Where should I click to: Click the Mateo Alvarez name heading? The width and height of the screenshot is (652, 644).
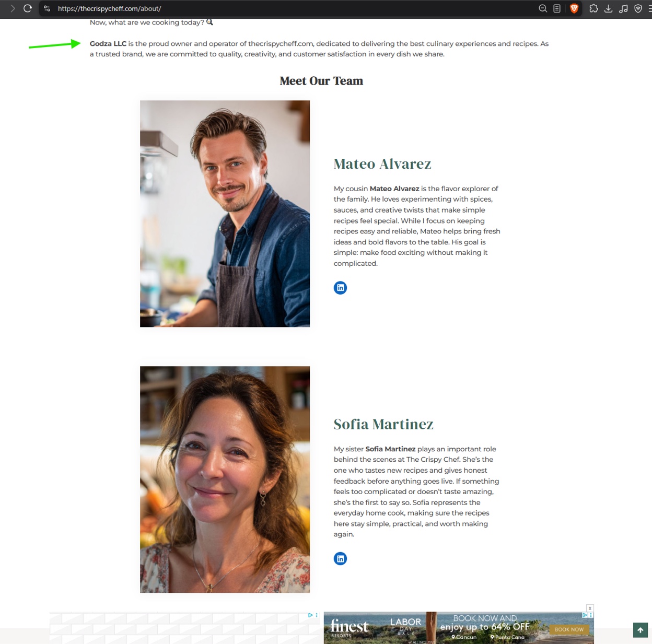tap(382, 164)
